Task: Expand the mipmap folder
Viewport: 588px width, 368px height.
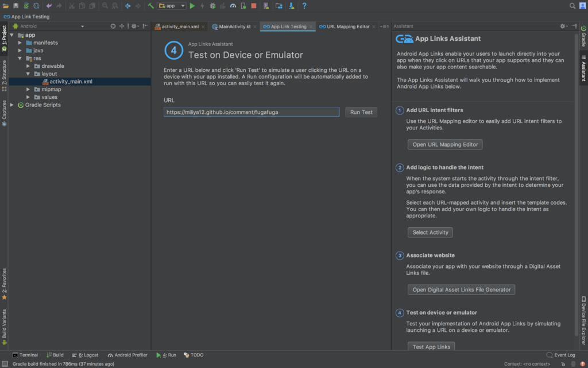Action: click(28, 89)
